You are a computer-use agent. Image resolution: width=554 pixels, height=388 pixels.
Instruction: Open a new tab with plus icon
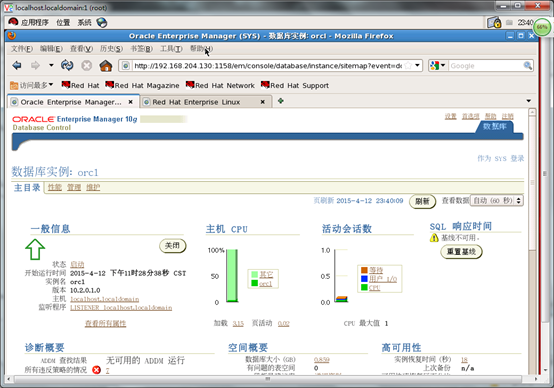[281, 101]
